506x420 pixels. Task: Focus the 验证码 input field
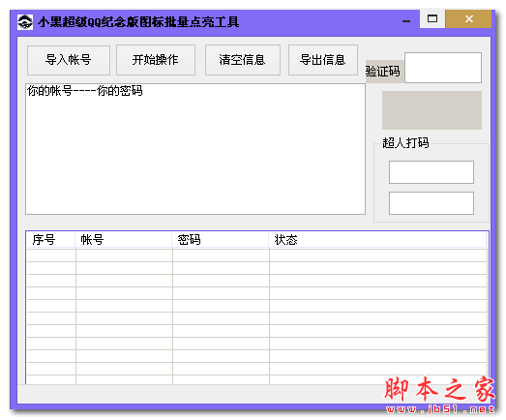point(443,68)
